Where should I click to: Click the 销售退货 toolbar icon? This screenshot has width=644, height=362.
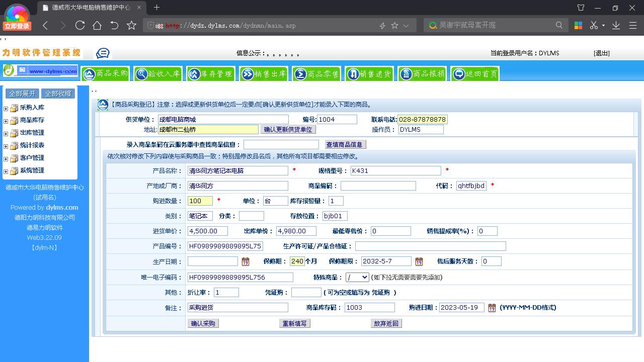click(369, 73)
